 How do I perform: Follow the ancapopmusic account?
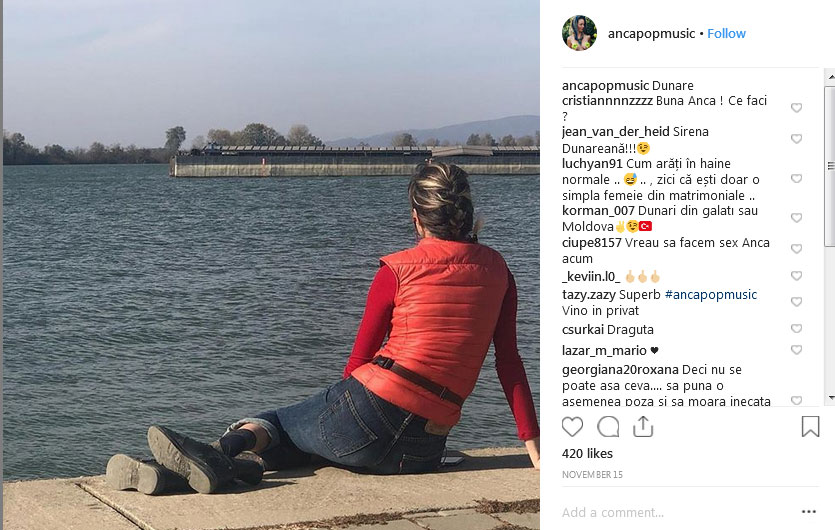[726, 34]
